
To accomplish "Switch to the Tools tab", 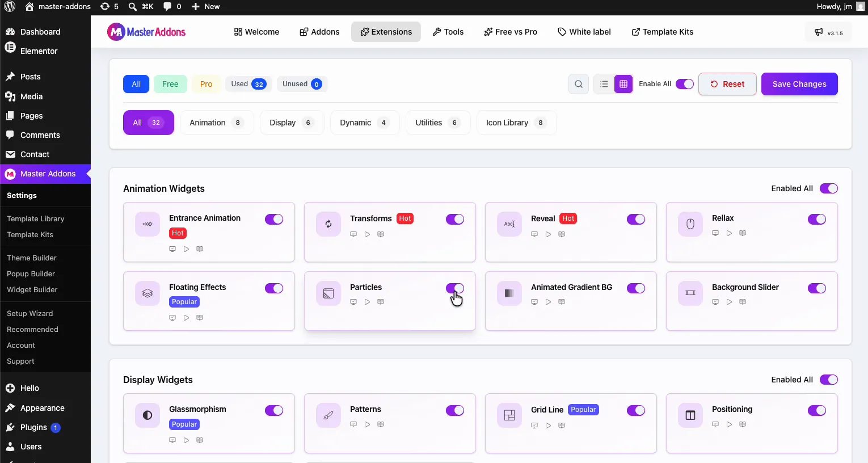I will (448, 32).
